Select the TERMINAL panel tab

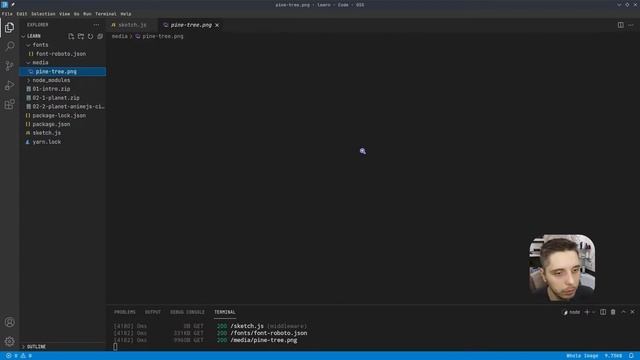coord(224,312)
